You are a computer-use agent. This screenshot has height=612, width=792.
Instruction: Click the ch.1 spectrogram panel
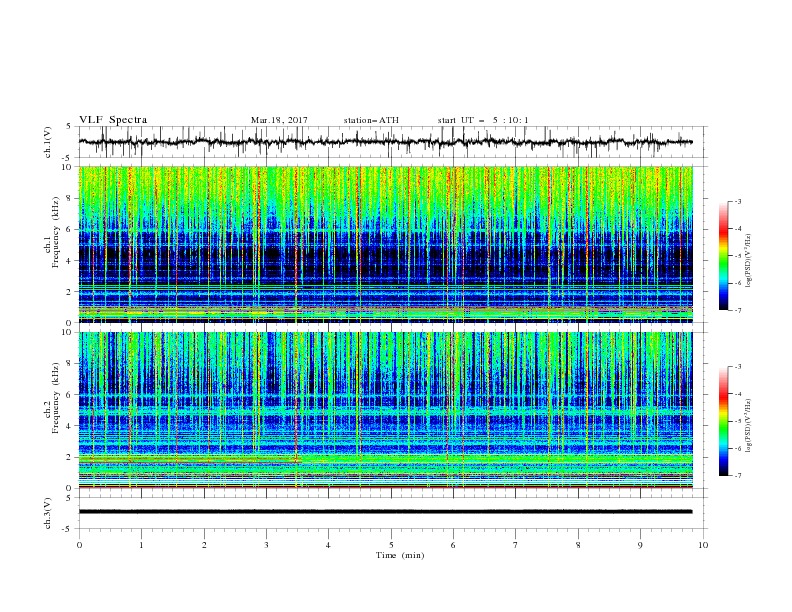click(385, 244)
